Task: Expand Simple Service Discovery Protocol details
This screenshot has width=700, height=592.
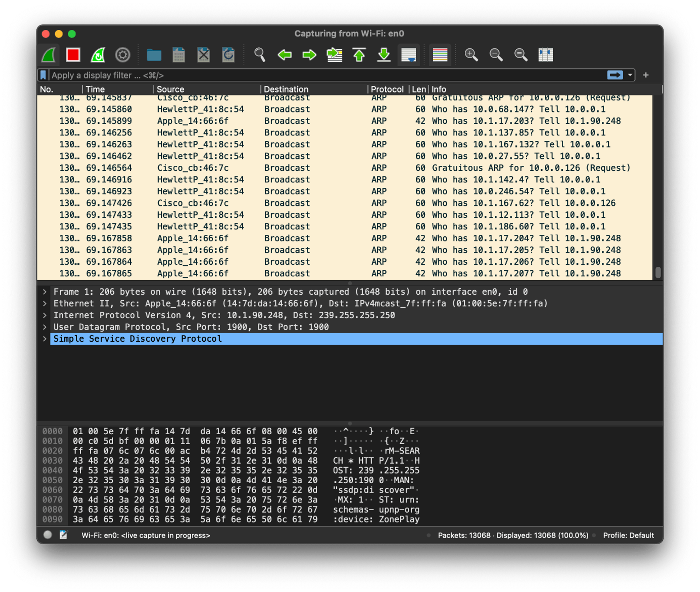Action: pyautogui.click(x=44, y=339)
